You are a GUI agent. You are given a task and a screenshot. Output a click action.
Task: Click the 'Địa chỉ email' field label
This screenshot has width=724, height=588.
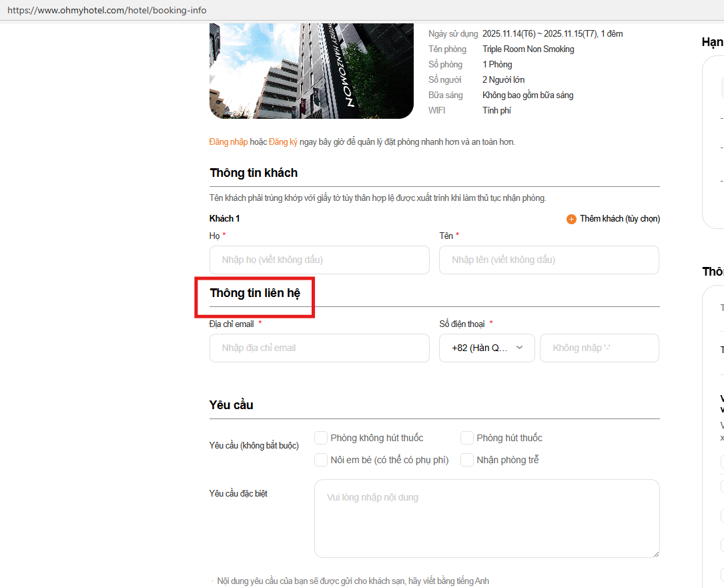[232, 324]
